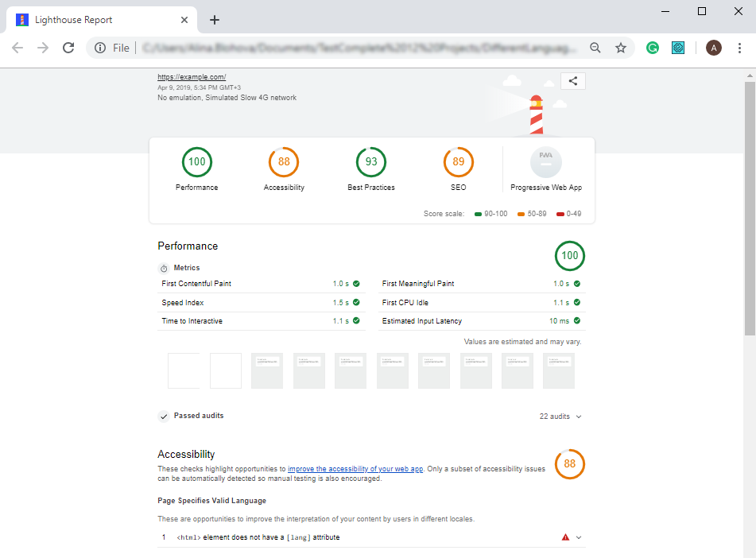Screen dimensions: 756x558
Task: Click the large Accessibility section score 88
Action: click(x=570, y=464)
